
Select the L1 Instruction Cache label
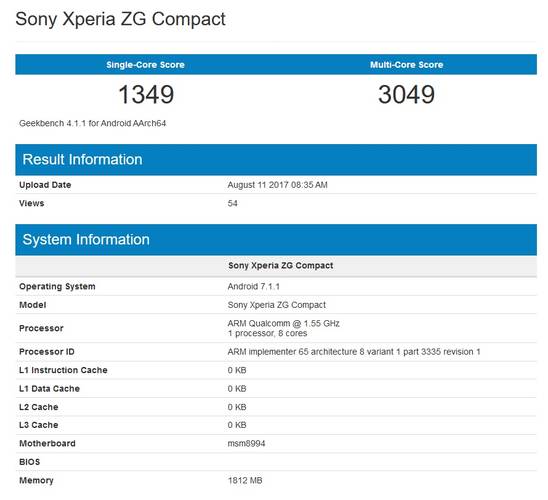(63, 370)
